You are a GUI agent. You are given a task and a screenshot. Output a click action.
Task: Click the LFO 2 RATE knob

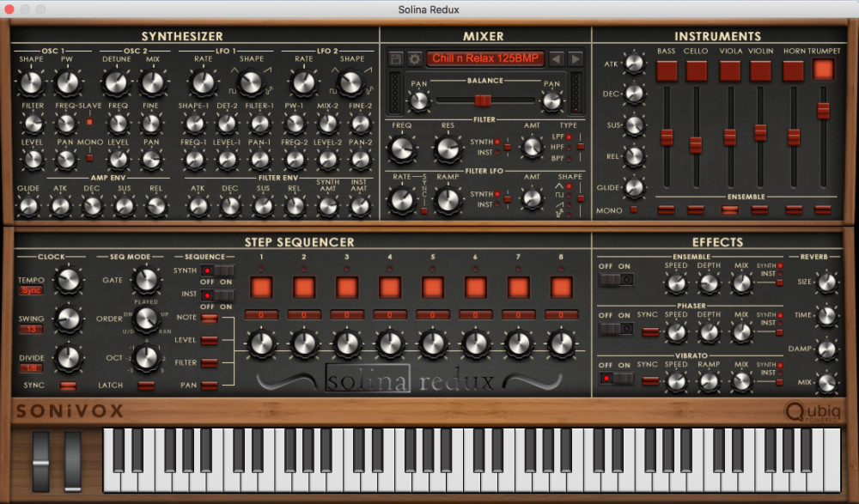303,82
